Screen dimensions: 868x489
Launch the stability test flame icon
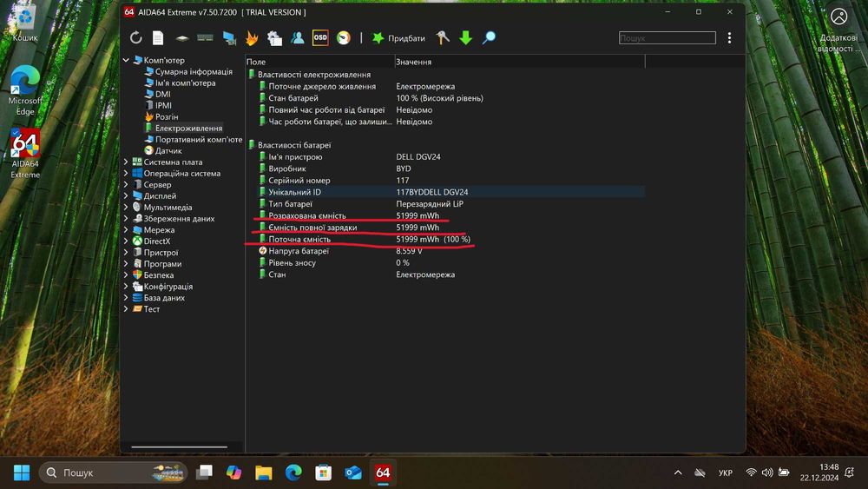pos(252,37)
